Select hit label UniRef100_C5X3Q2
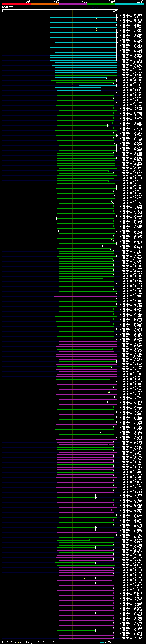Image resolution: width=146 pixels, height=644 pixels. click(131, 87)
